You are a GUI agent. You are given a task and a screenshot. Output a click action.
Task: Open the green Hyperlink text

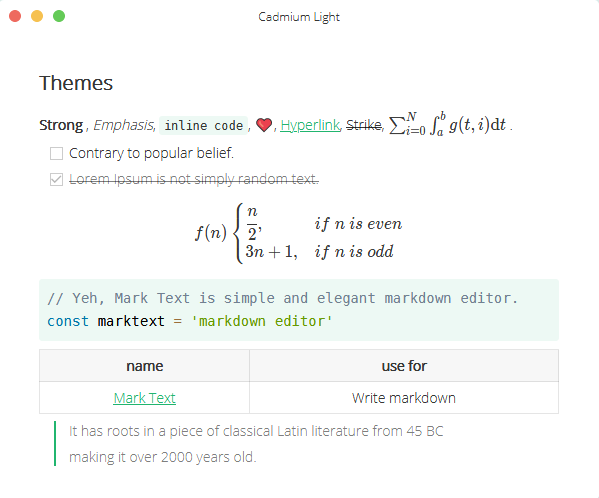[x=310, y=125]
